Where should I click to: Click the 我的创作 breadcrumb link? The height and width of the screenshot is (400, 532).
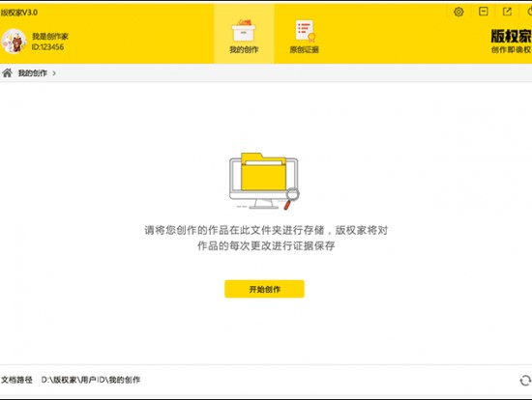(32, 72)
